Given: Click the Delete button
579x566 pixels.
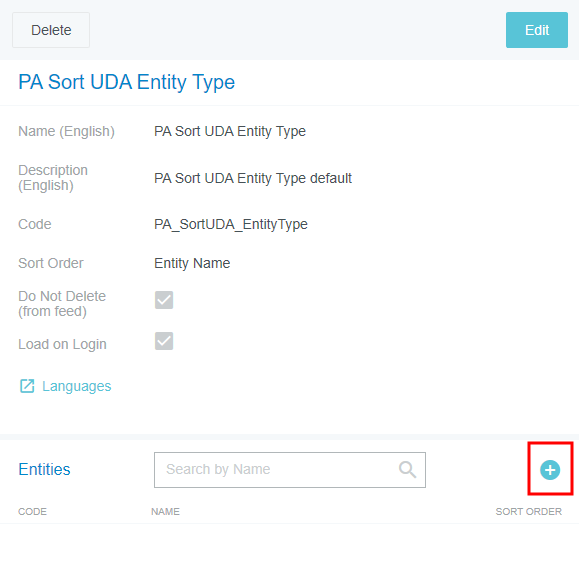Looking at the screenshot, I should 51,30.
